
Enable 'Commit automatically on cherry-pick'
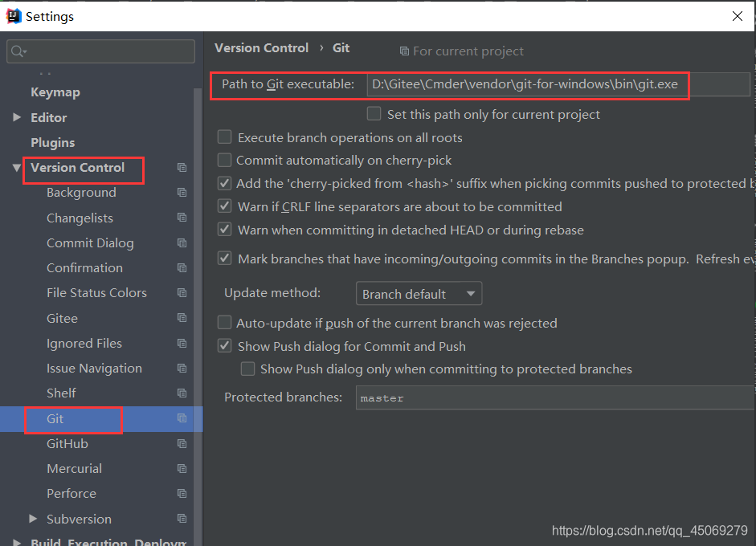[225, 160]
